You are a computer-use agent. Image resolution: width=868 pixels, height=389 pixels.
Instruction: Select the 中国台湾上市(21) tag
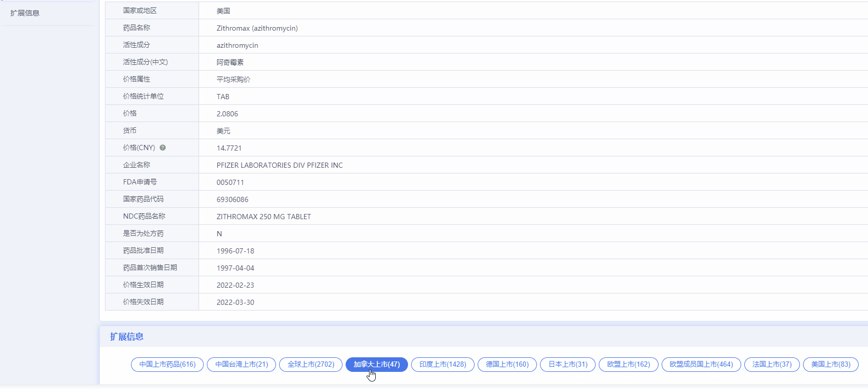point(242,365)
